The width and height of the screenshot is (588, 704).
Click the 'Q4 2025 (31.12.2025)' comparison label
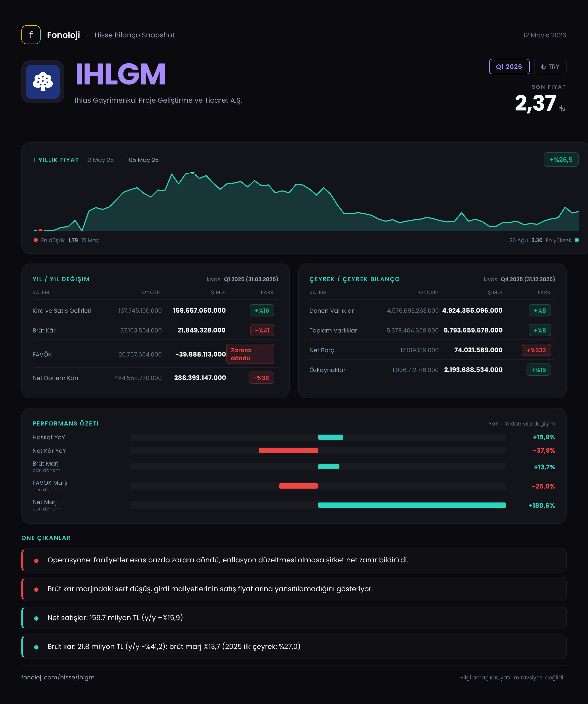[x=528, y=279]
